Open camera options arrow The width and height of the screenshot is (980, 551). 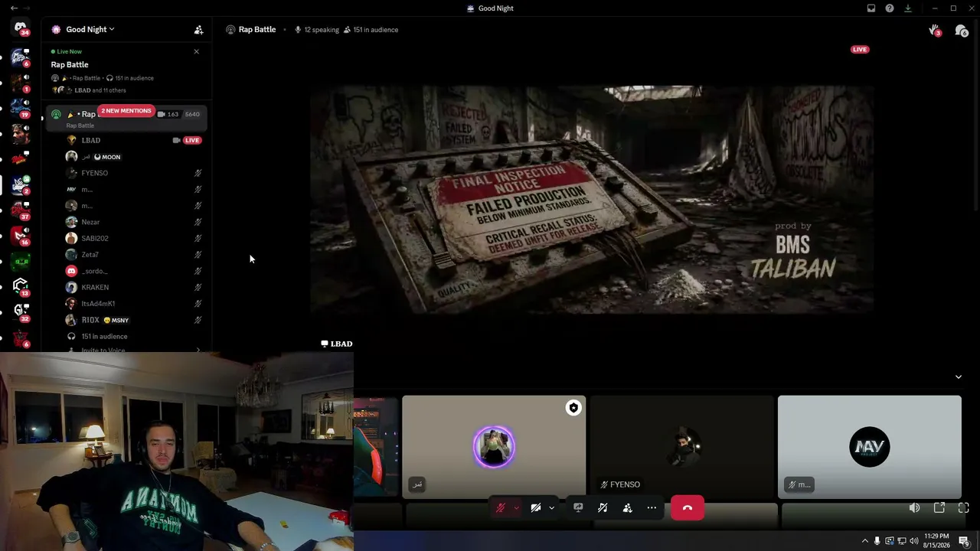(x=551, y=507)
